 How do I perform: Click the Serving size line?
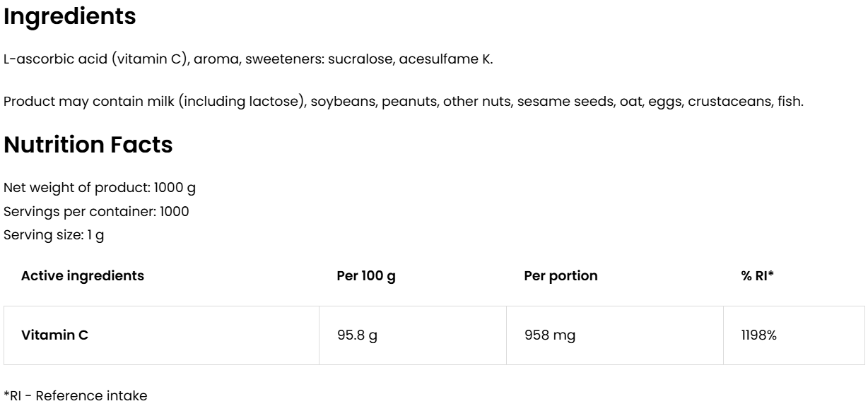point(54,234)
